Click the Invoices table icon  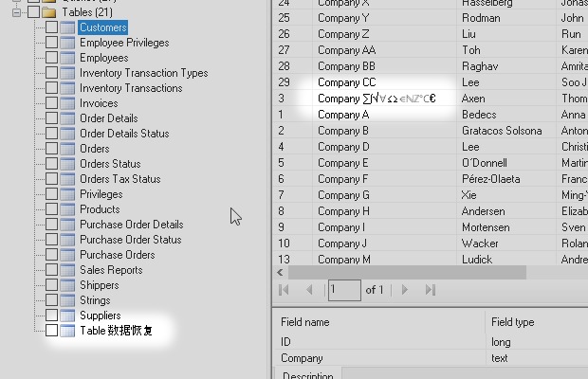point(67,103)
